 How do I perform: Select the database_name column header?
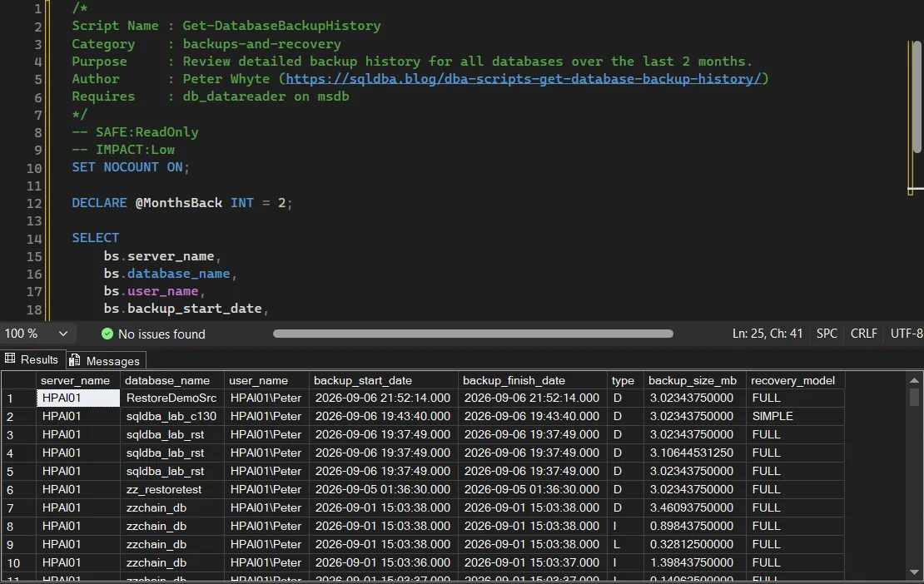coord(172,380)
